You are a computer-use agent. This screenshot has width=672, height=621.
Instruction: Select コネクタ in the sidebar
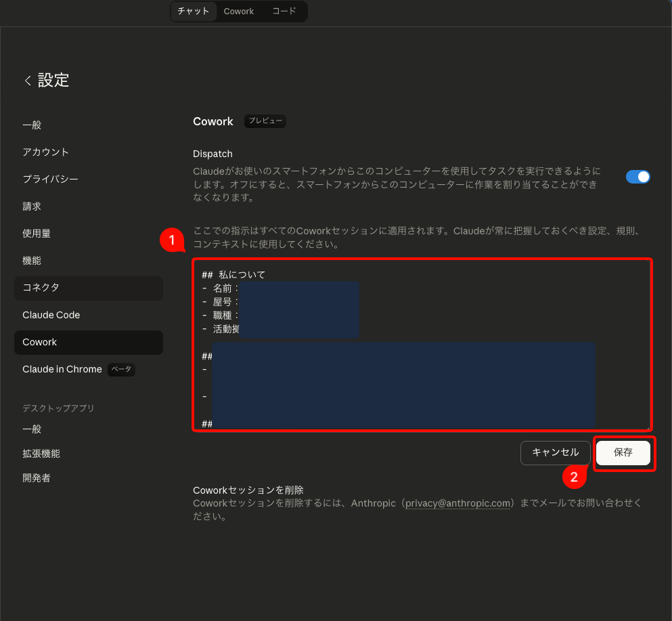click(x=41, y=287)
